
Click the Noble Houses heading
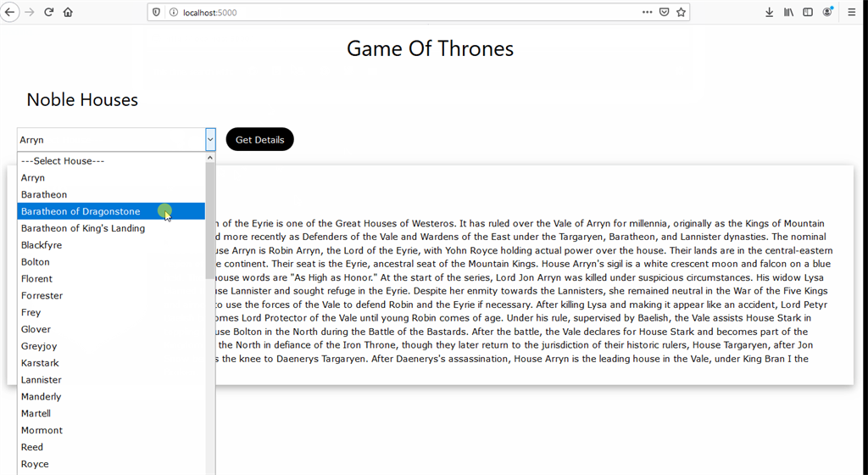pyautogui.click(x=82, y=99)
